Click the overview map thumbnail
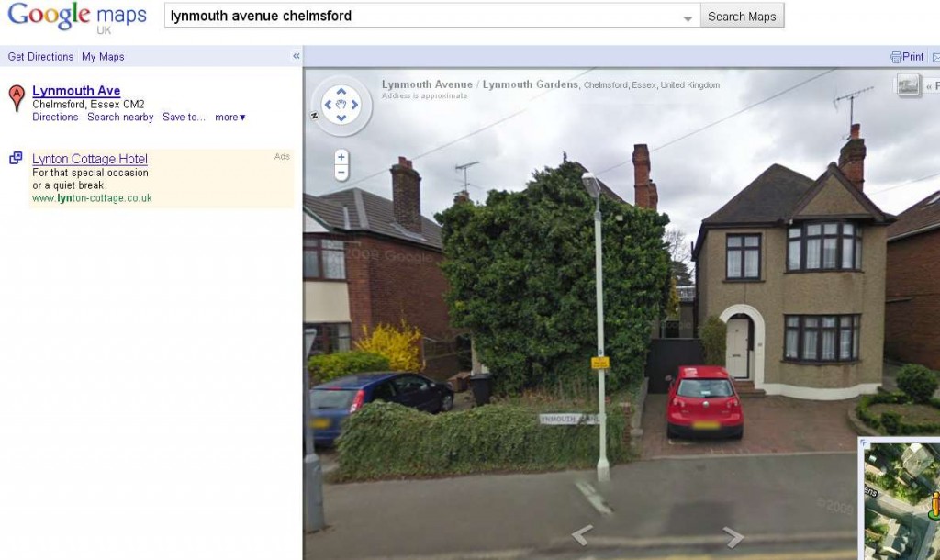 pos(901,498)
